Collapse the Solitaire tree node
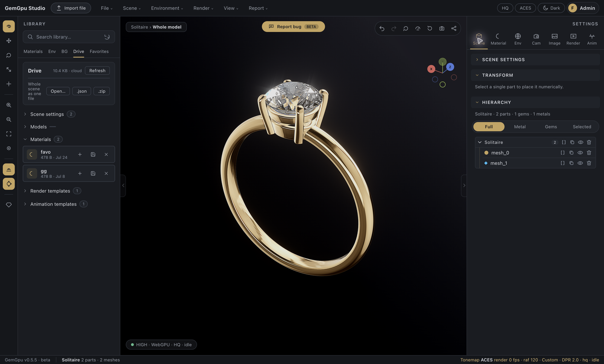The image size is (604, 364). tap(480, 142)
